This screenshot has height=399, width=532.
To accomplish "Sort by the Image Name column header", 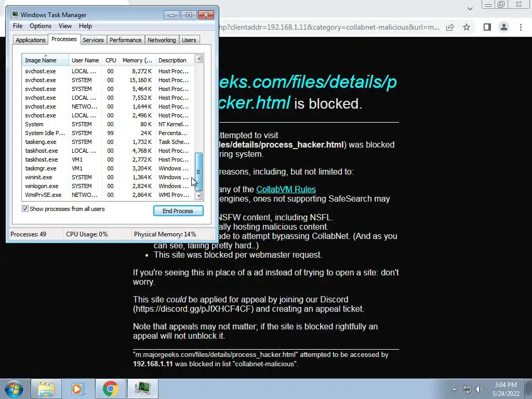I will [x=46, y=60].
